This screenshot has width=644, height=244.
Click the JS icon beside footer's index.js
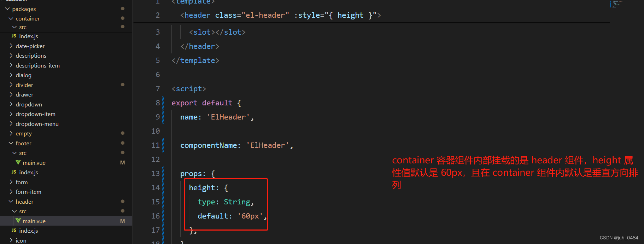pyautogui.click(x=13, y=172)
